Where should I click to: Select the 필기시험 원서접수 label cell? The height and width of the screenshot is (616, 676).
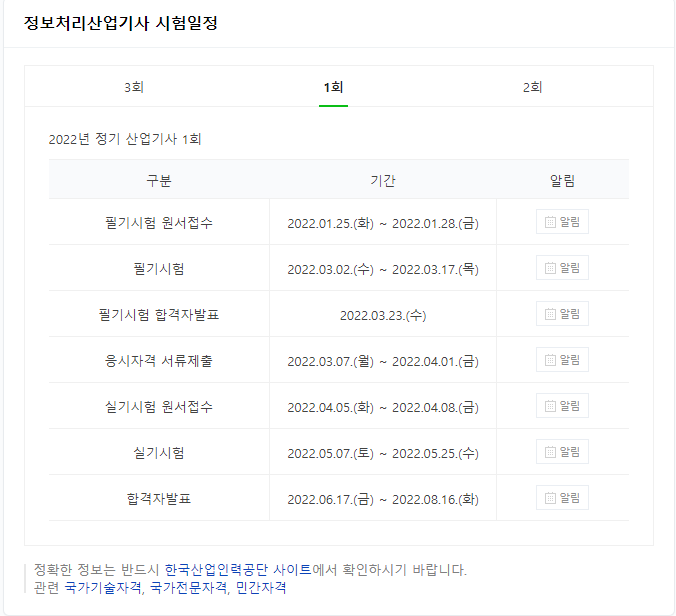(x=159, y=222)
